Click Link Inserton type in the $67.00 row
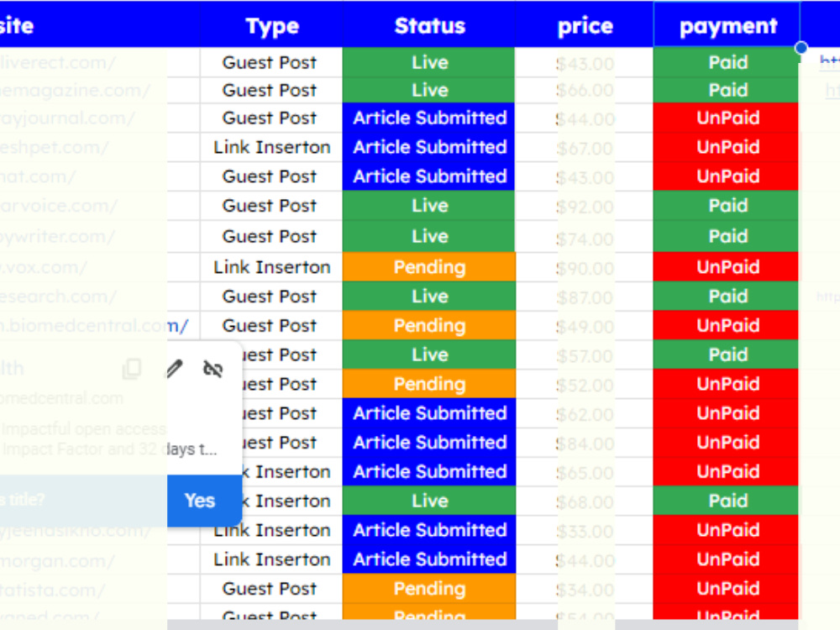The height and width of the screenshot is (630, 840). (271, 147)
